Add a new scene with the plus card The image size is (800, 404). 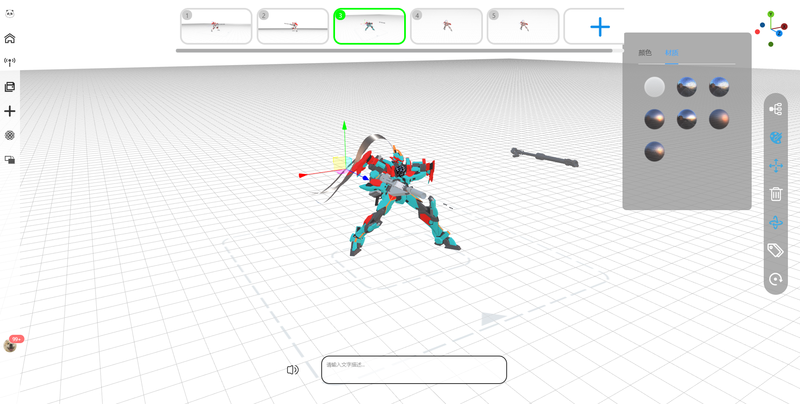[x=599, y=27]
